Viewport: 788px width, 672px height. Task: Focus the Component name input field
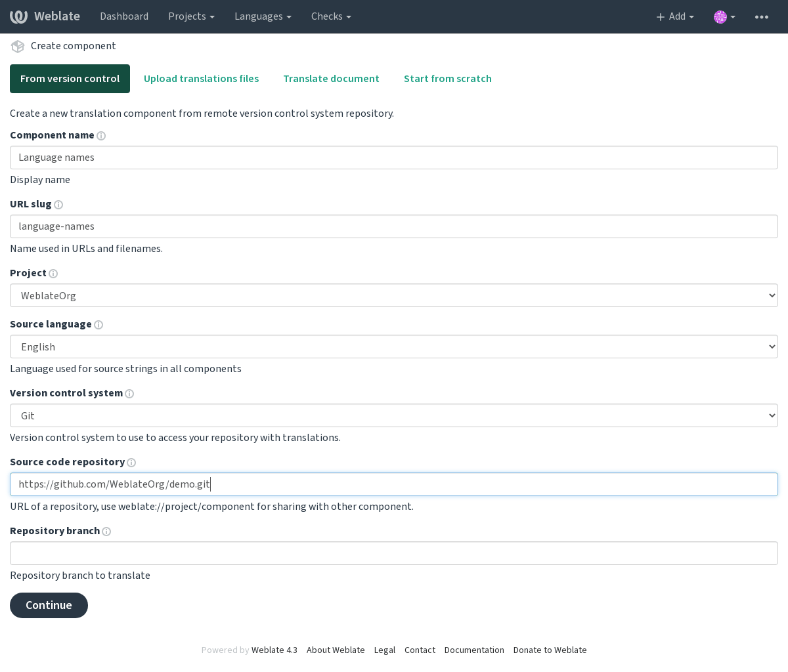(x=394, y=157)
